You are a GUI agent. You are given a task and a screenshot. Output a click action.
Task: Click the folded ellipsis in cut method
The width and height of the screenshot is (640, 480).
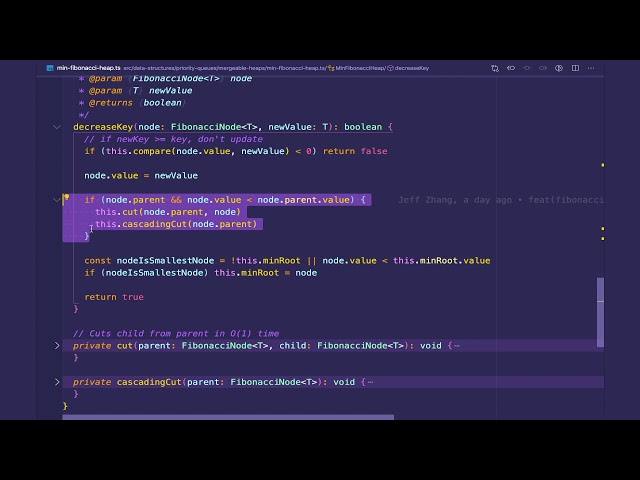point(457,346)
